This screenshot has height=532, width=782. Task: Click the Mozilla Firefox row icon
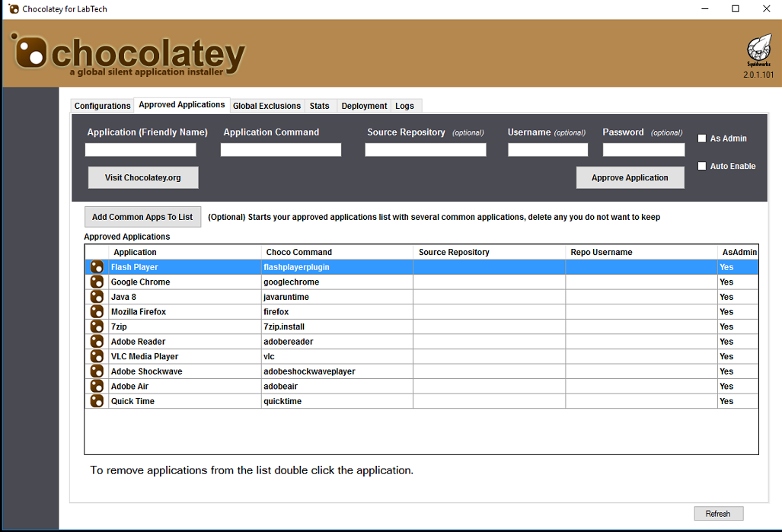coord(97,312)
